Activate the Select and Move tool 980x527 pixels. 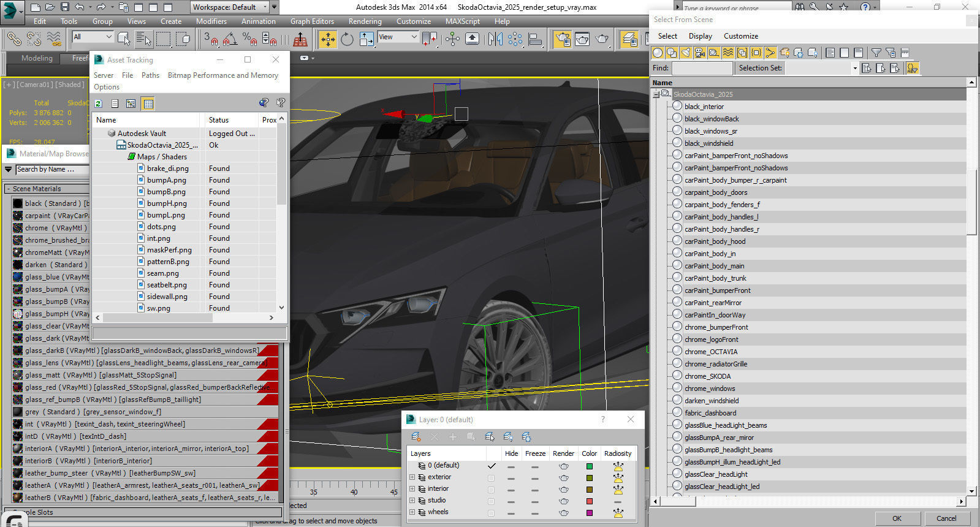pyautogui.click(x=328, y=39)
